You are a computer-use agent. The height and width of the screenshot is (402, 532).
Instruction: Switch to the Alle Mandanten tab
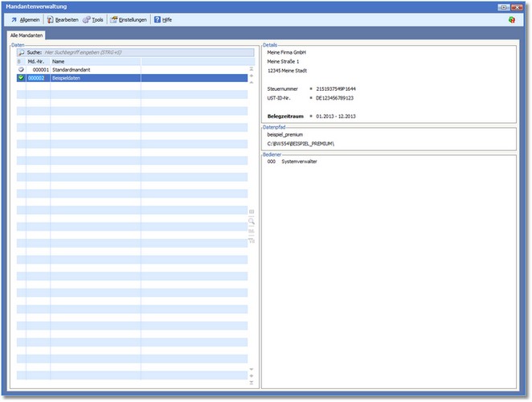pyautogui.click(x=27, y=35)
